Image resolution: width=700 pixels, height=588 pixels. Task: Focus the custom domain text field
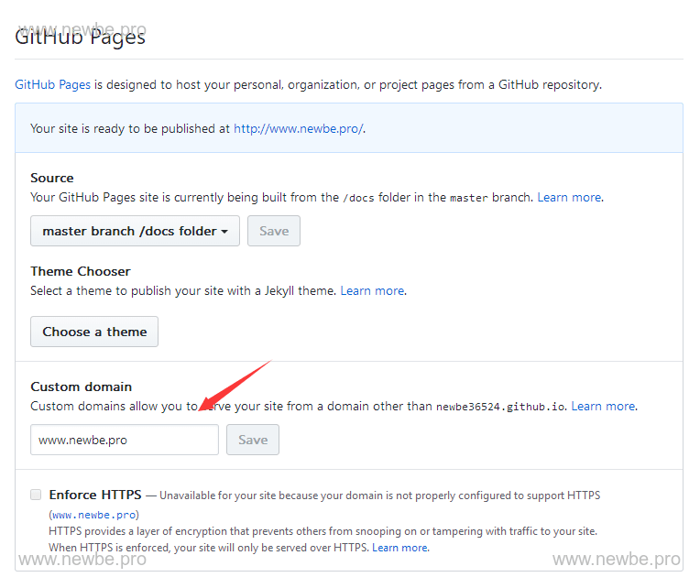(x=125, y=440)
